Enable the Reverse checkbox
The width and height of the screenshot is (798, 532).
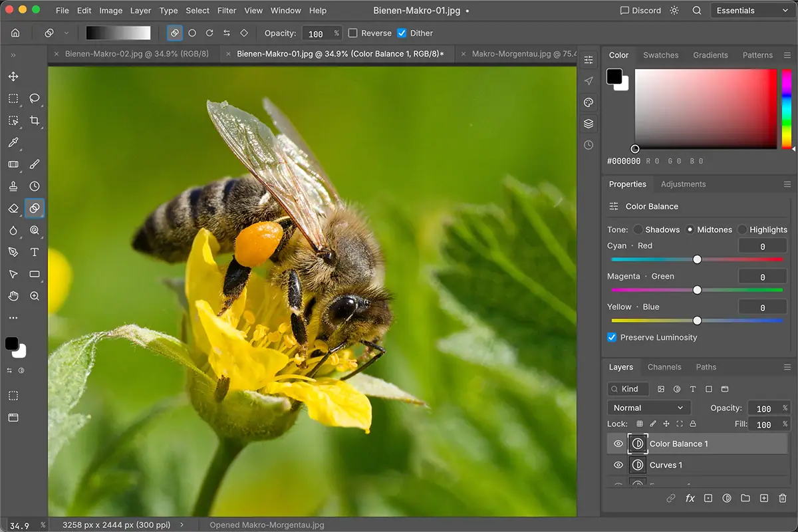353,33
